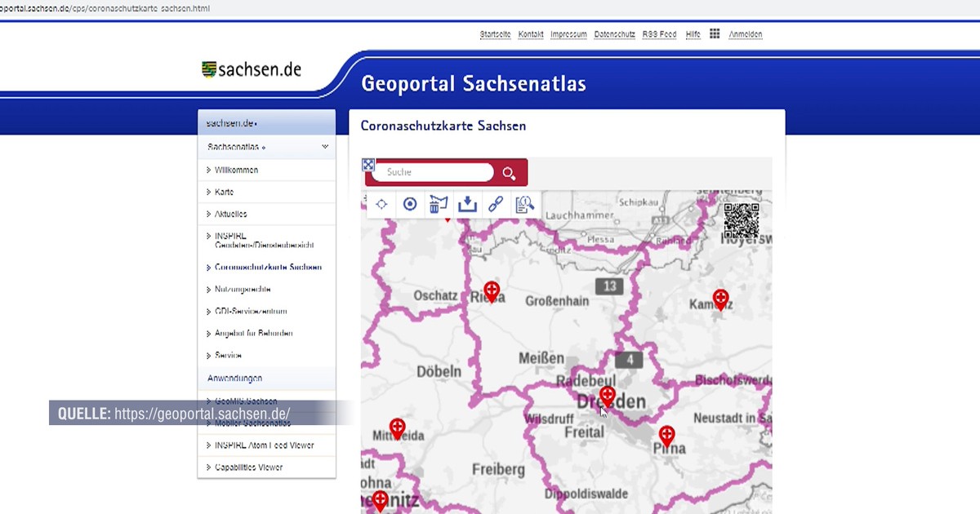Click the download map icon
The width and height of the screenshot is (980, 514).
(467, 204)
